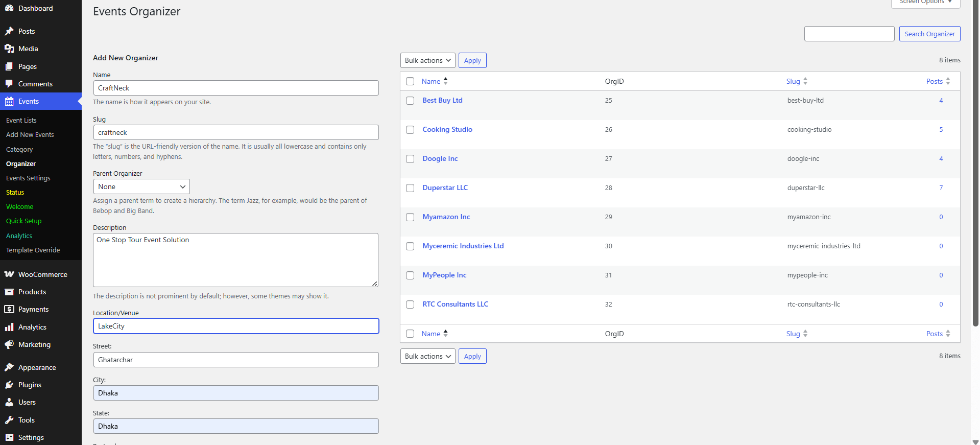Select the Duperstar LLC row checkbox
The width and height of the screenshot is (980, 445).
410,188
